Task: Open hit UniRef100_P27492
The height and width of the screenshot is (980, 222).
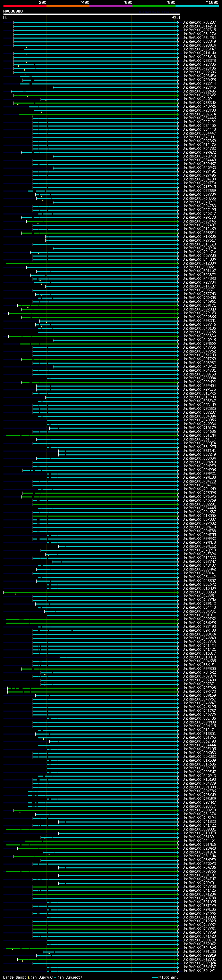Action: point(199,122)
